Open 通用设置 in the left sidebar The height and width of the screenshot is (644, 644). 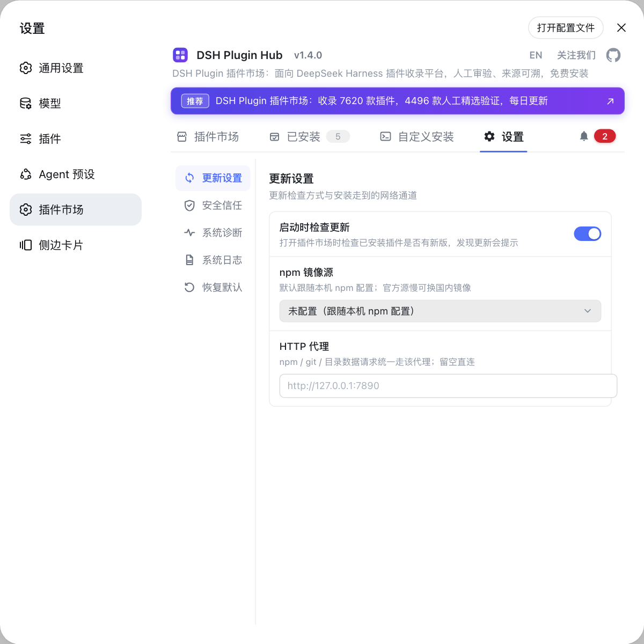tap(76, 68)
